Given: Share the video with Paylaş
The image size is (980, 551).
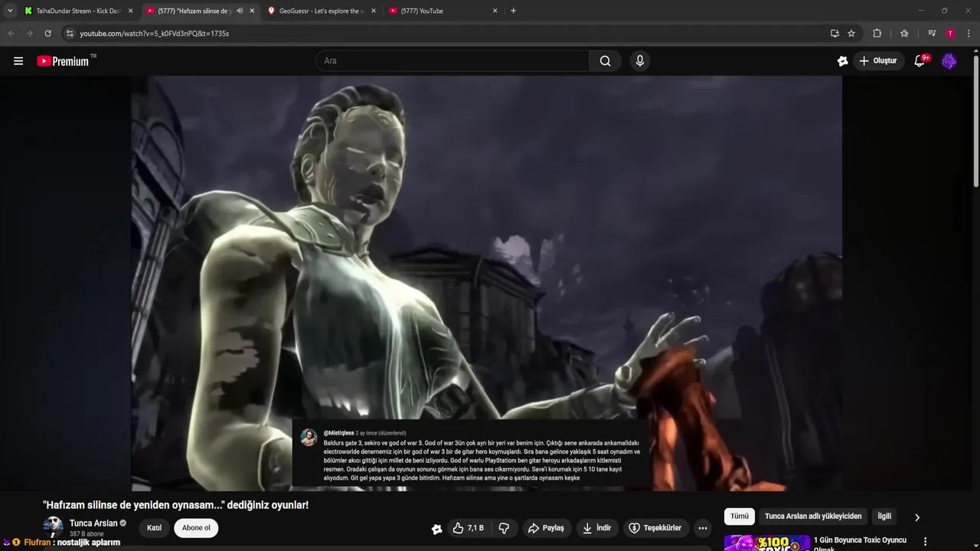Looking at the screenshot, I should (x=546, y=528).
